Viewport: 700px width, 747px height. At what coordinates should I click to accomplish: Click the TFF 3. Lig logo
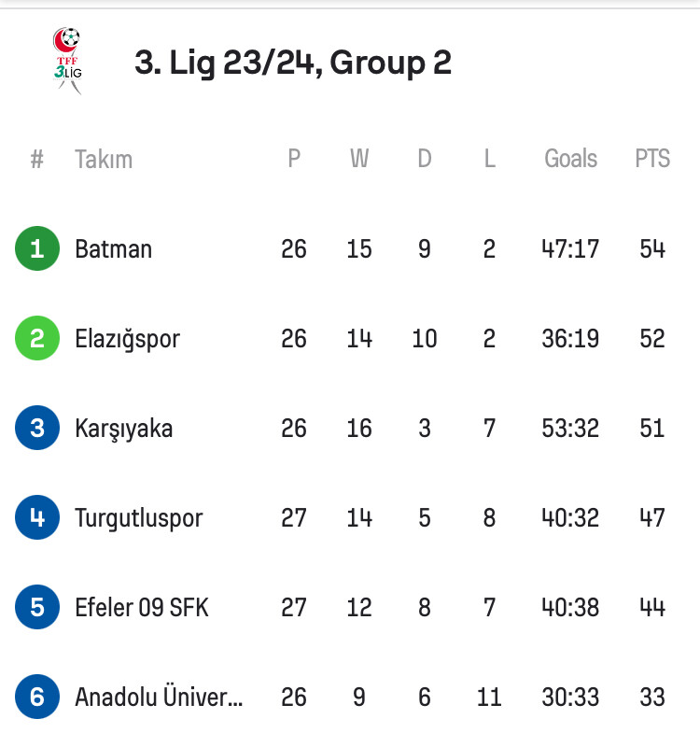tap(67, 61)
